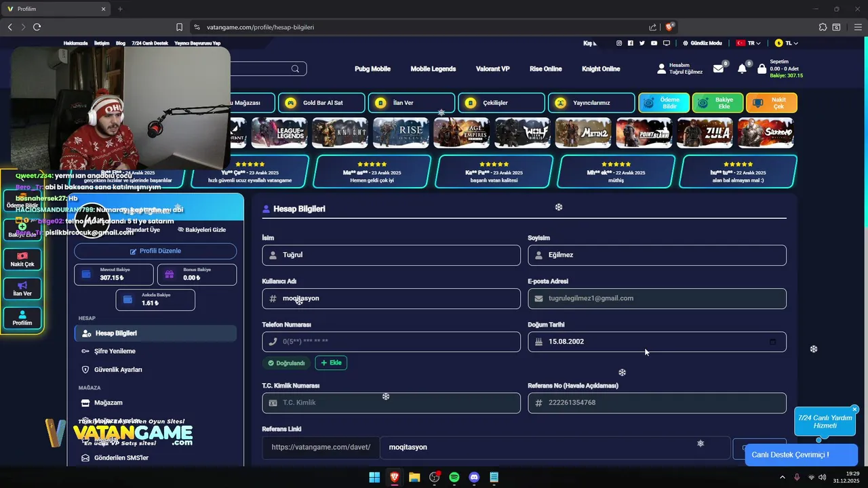Screen dimensions: 868x488
Task: Open Age of Empires game thumbnail
Action: (461, 133)
